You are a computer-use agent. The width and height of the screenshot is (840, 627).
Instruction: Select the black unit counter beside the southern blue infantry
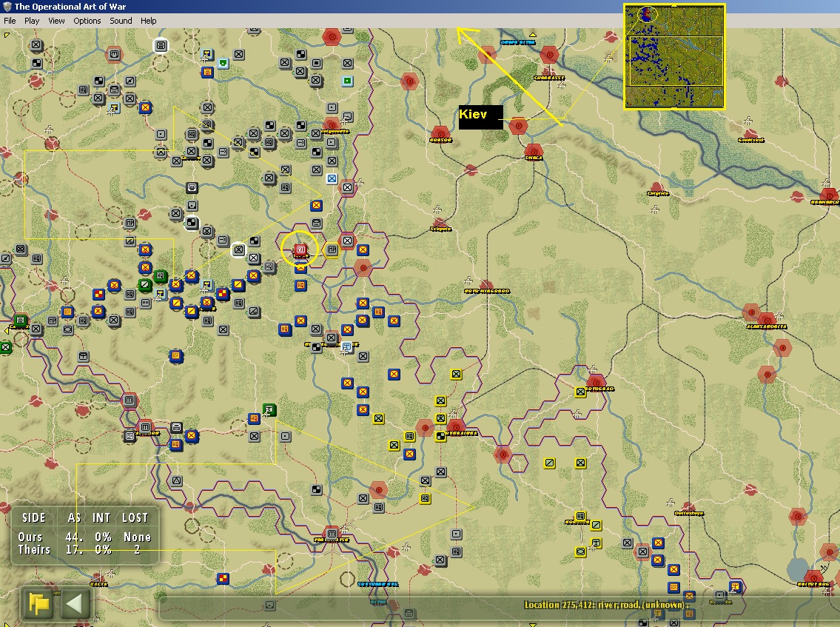coord(175,427)
